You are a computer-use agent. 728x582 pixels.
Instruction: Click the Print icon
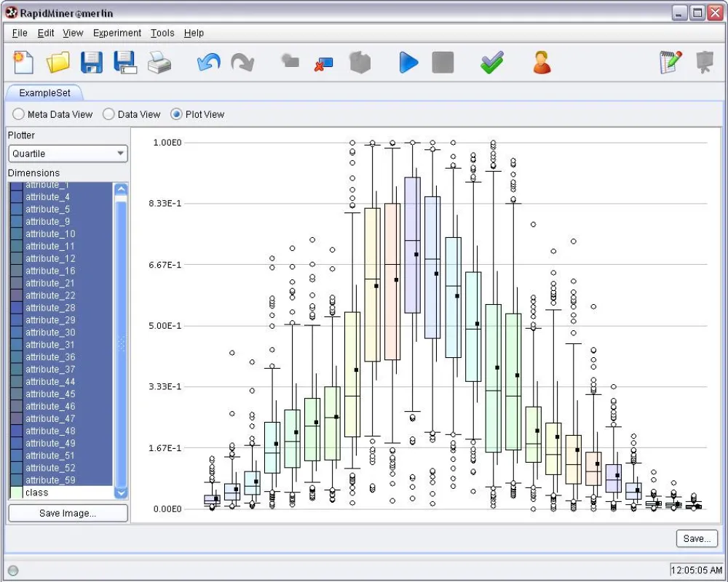click(x=159, y=62)
